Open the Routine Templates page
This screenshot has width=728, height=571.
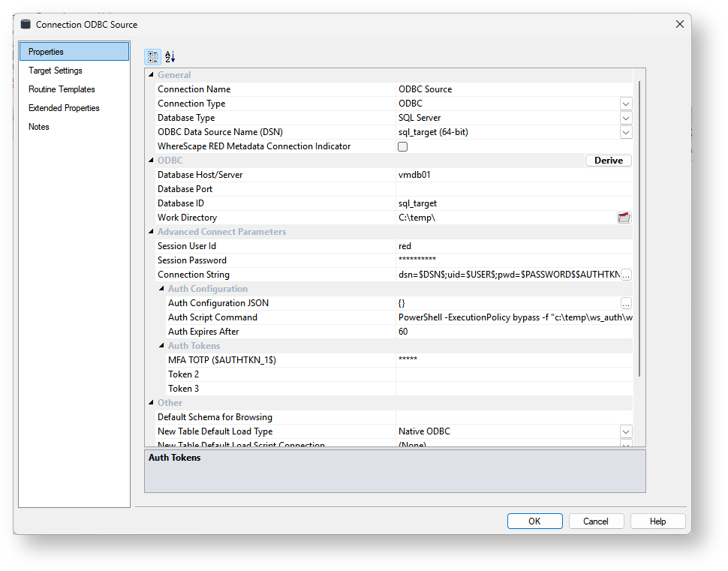coord(62,89)
